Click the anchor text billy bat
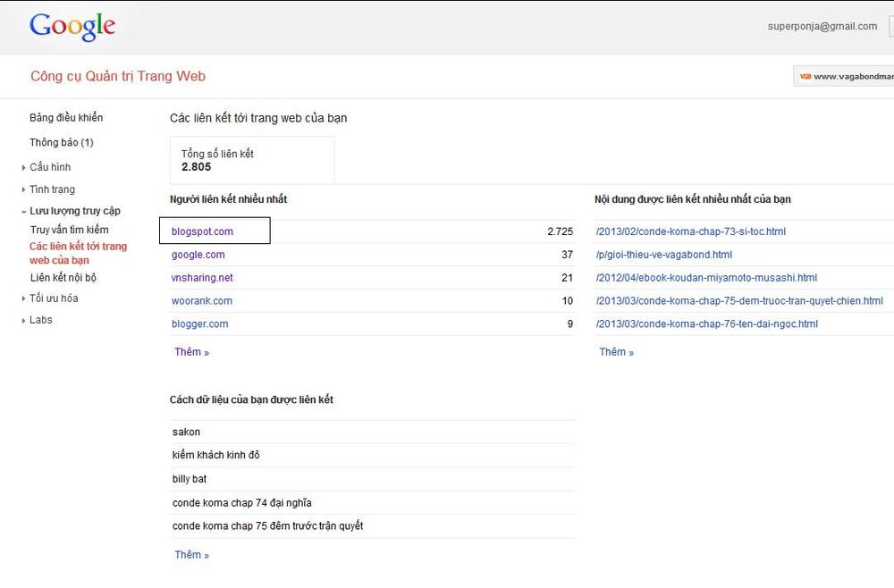 [190, 479]
